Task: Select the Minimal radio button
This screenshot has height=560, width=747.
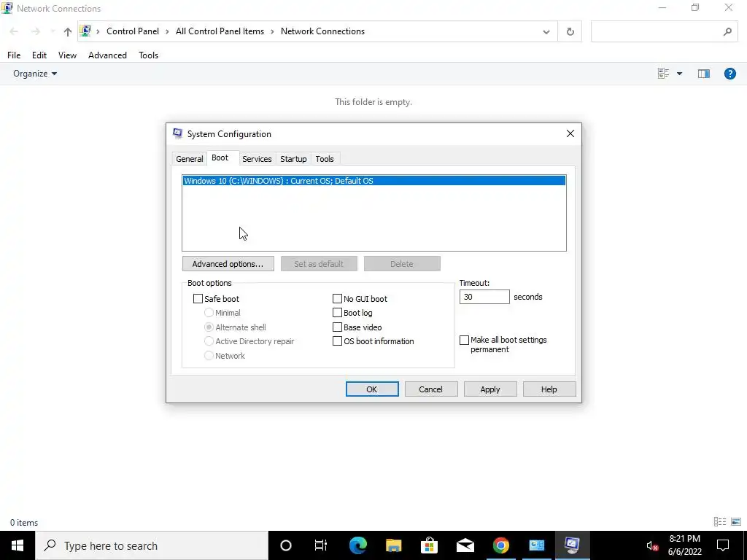Action: point(209,313)
